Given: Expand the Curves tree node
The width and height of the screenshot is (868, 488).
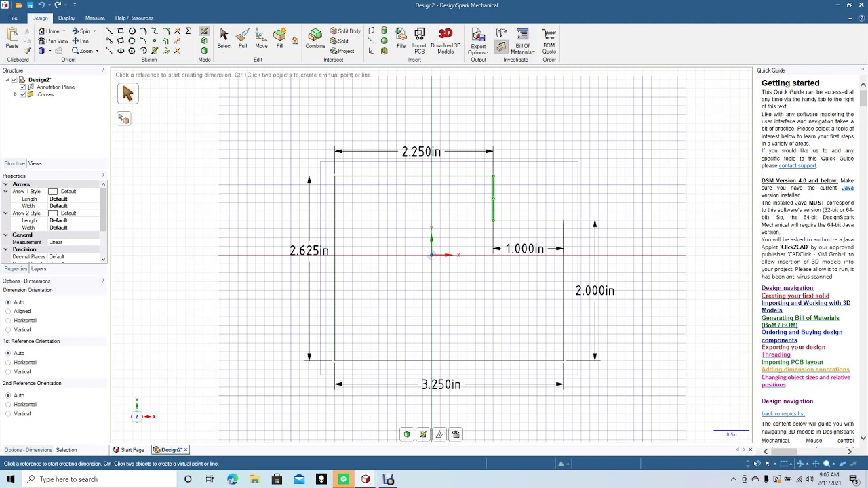Looking at the screenshot, I should [15, 94].
